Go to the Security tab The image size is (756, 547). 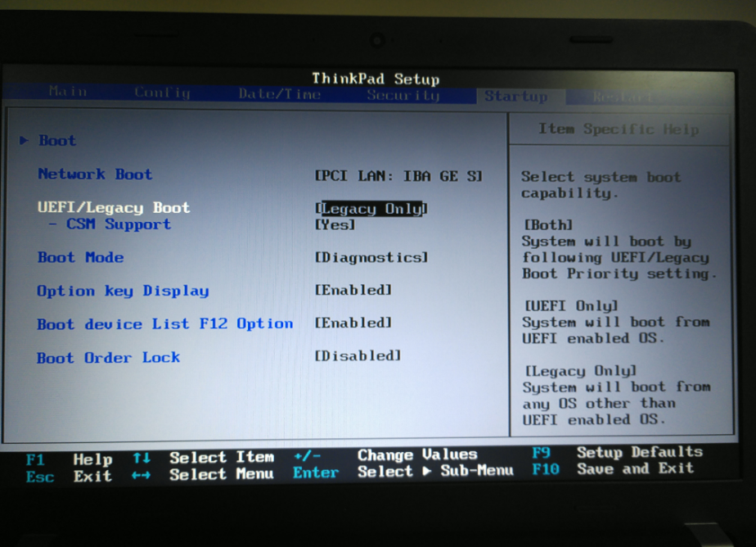coord(403,95)
